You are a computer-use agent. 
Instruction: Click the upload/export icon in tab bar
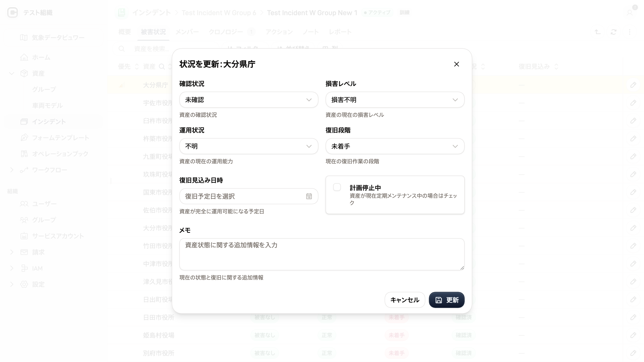tap(597, 32)
